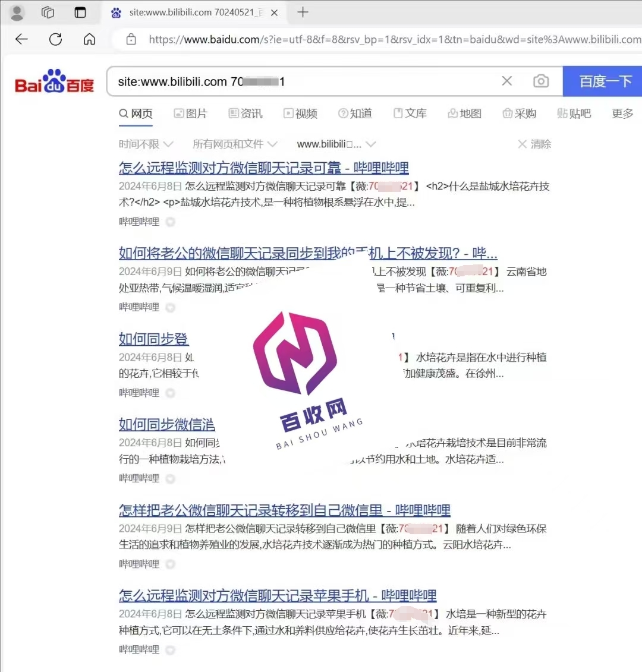
Task: Close the bilibili search browser tab
Action: 275,13
